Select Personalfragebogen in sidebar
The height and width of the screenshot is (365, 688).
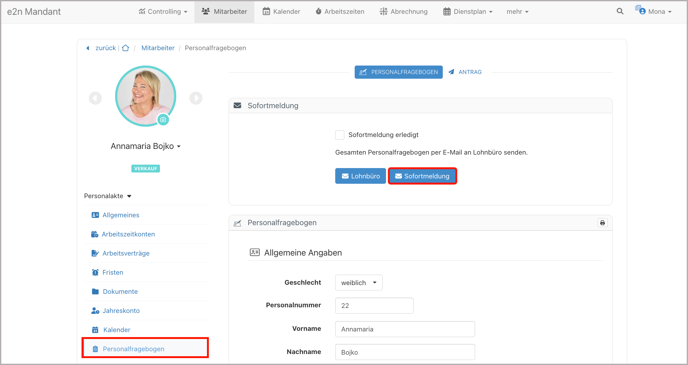tap(145, 349)
